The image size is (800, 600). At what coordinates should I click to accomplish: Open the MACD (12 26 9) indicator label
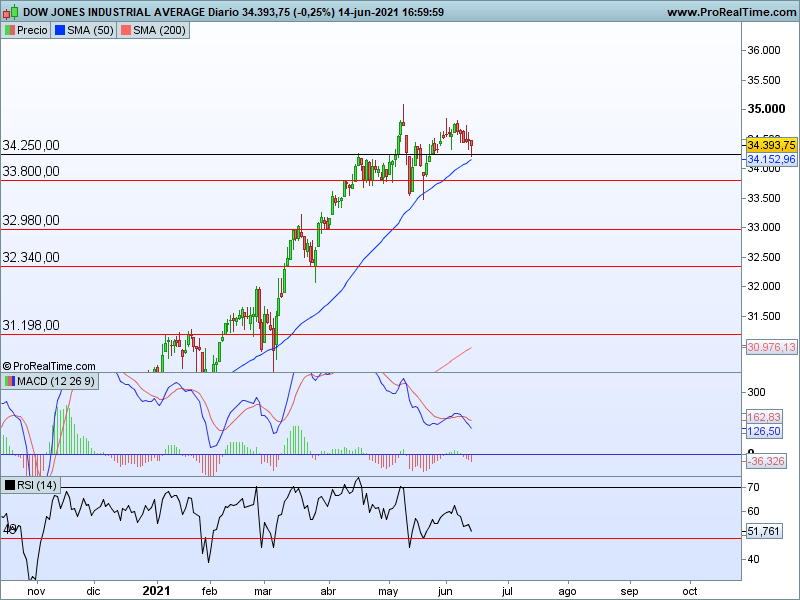coord(50,381)
